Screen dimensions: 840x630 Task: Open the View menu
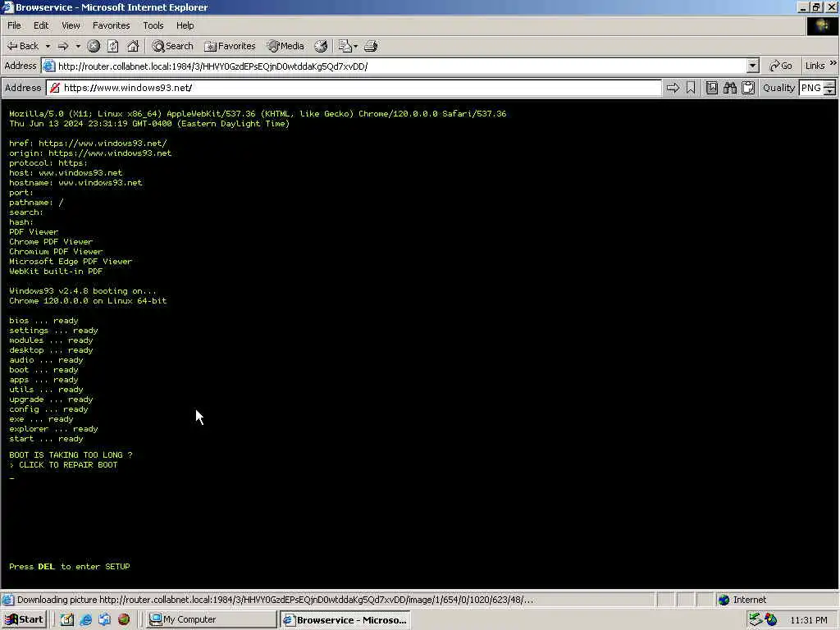71,25
